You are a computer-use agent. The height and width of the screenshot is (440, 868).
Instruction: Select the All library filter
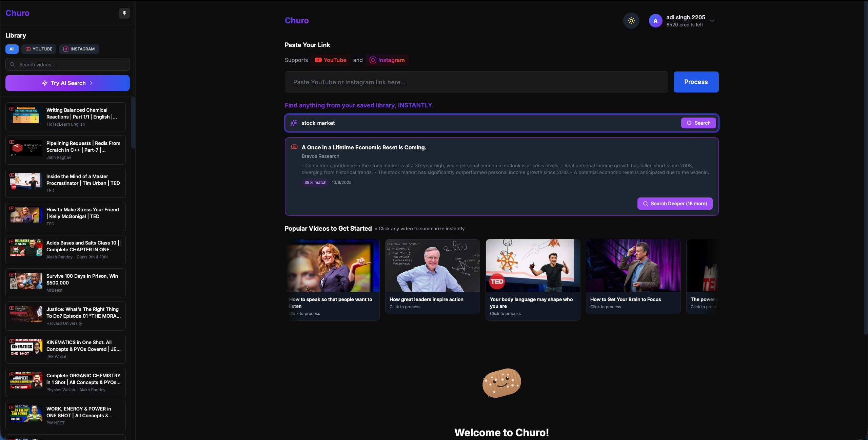click(x=12, y=49)
